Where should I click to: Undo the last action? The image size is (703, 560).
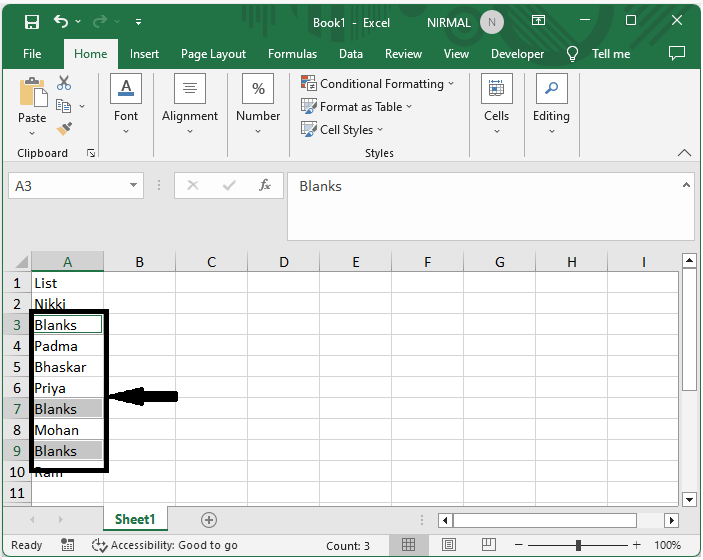pos(61,21)
